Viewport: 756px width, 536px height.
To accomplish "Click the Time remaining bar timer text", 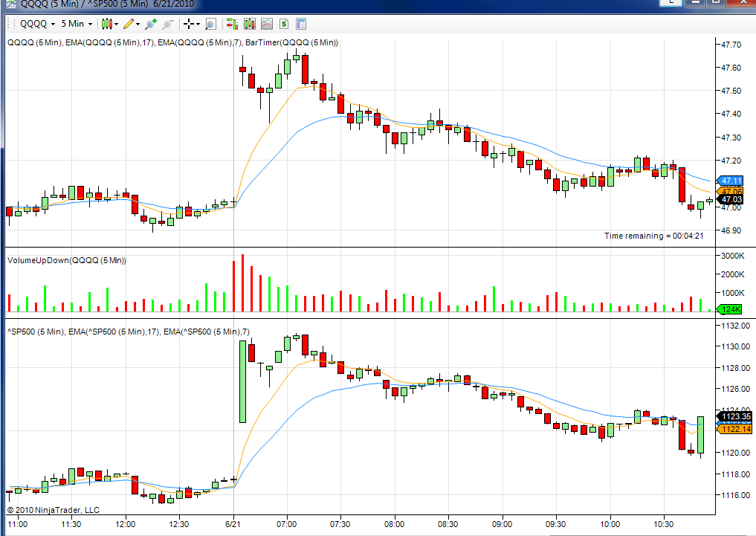I will point(653,236).
